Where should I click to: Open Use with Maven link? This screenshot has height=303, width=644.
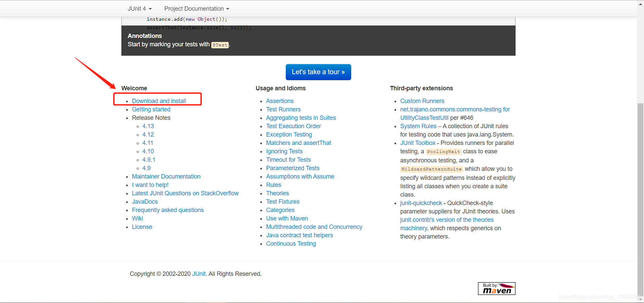tap(287, 218)
